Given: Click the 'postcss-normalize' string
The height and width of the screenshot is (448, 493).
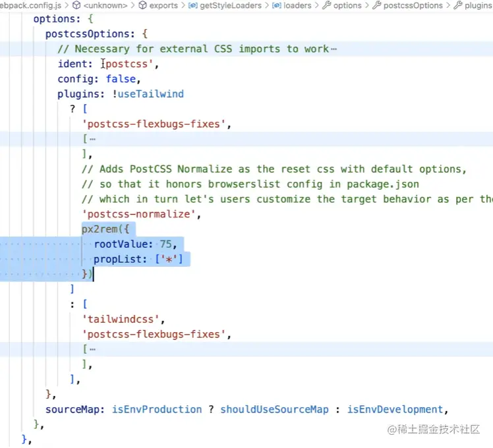Looking at the screenshot, I should [x=138, y=214].
